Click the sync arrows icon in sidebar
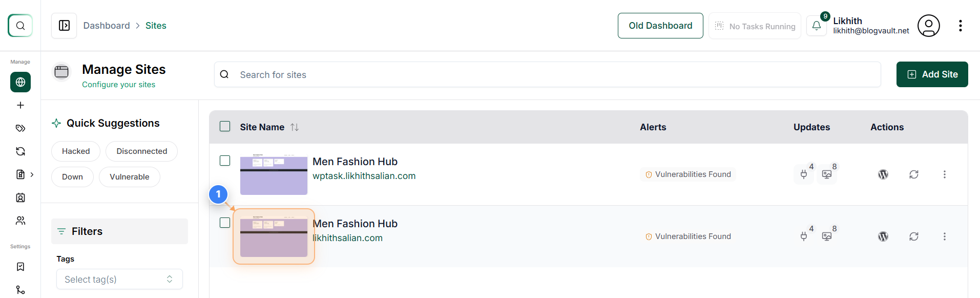Image resolution: width=980 pixels, height=298 pixels. pyautogui.click(x=20, y=151)
